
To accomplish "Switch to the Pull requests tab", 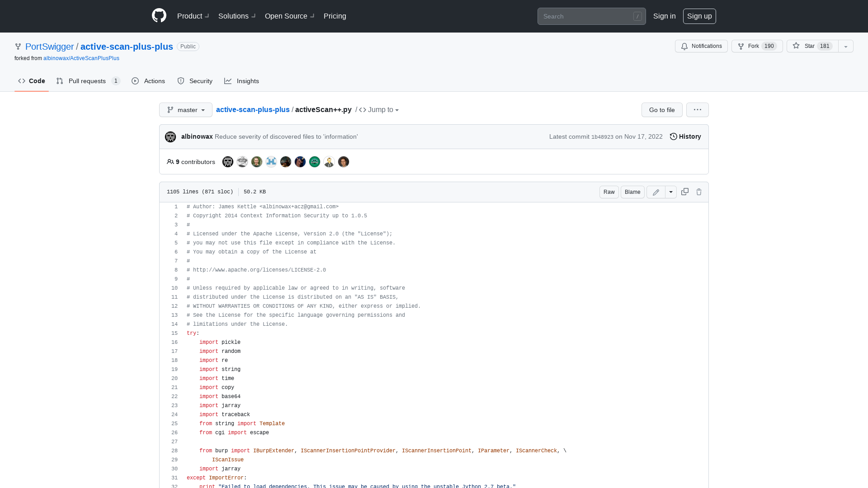I will click(x=88, y=81).
